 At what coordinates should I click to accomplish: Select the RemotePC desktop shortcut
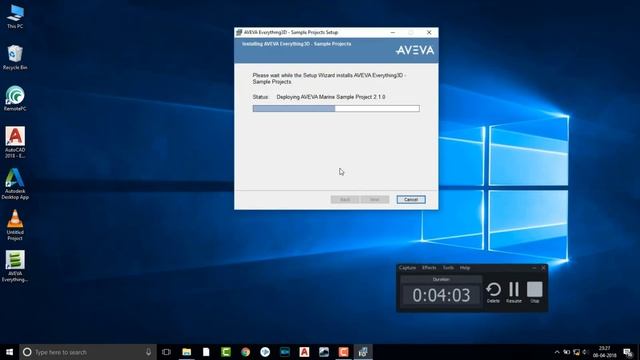click(x=15, y=98)
